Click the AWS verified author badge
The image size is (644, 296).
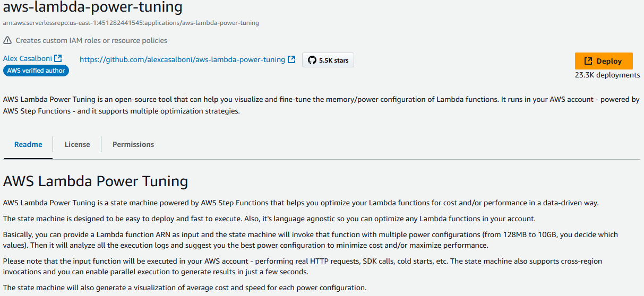click(36, 71)
